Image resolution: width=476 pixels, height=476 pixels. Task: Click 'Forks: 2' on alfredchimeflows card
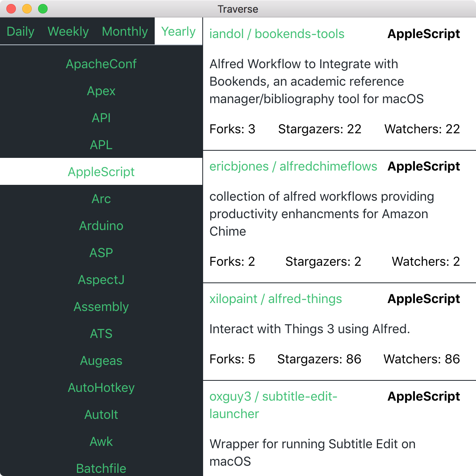[x=232, y=261]
